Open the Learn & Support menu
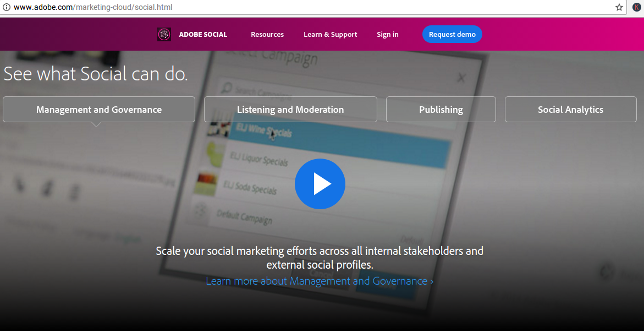Image resolution: width=644 pixels, height=332 pixels. pyautogui.click(x=330, y=34)
